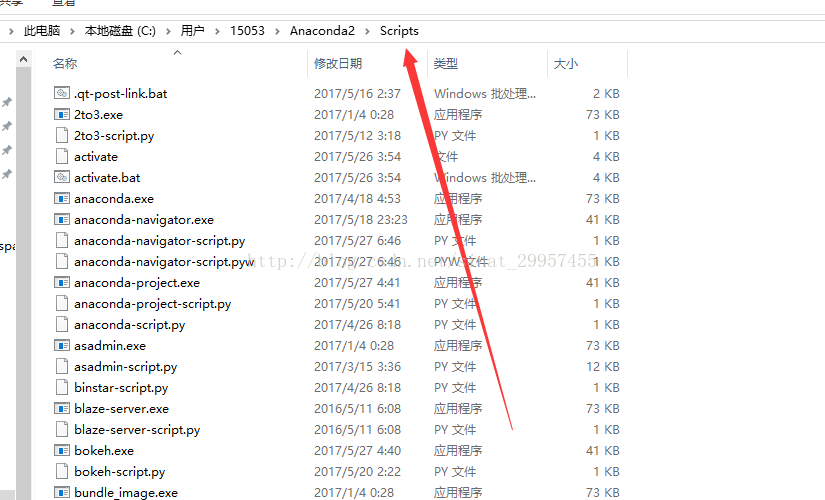
Task: Click the anaconda-navigator-script.py file icon
Action: point(62,241)
